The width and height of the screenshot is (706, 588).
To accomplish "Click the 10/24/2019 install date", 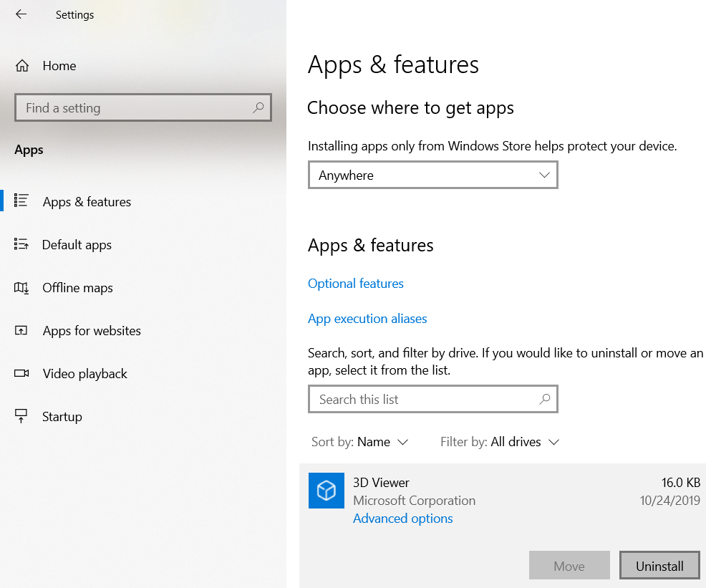I will pyautogui.click(x=670, y=500).
